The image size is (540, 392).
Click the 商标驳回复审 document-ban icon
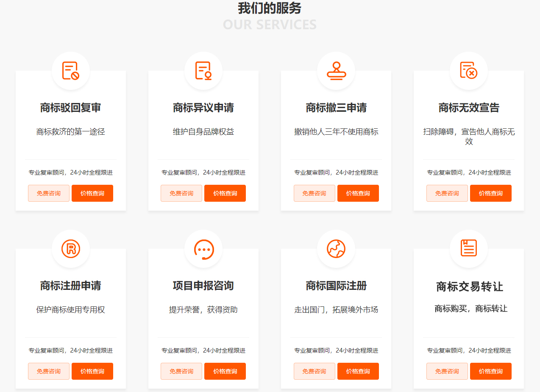[70, 71]
